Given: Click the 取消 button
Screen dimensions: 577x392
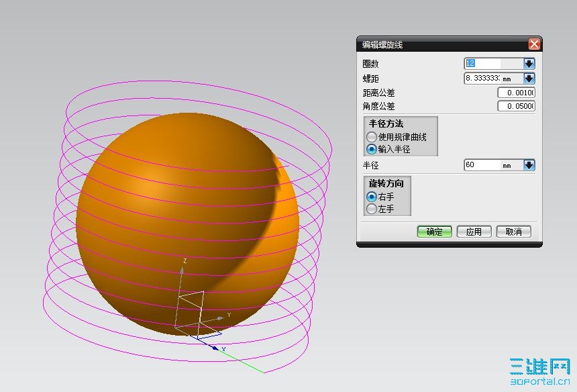Looking at the screenshot, I should (x=513, y=232).
